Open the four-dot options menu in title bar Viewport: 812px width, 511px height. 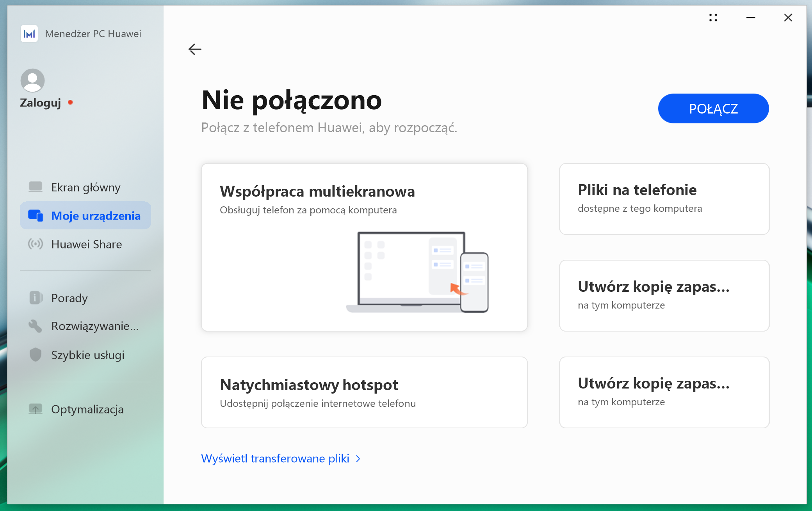click(713, 18)
